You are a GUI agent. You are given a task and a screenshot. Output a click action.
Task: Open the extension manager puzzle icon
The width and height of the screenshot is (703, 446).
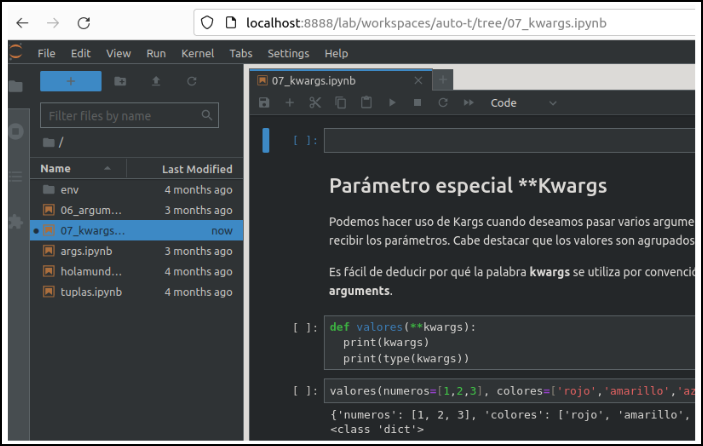[x=16, y=221]
